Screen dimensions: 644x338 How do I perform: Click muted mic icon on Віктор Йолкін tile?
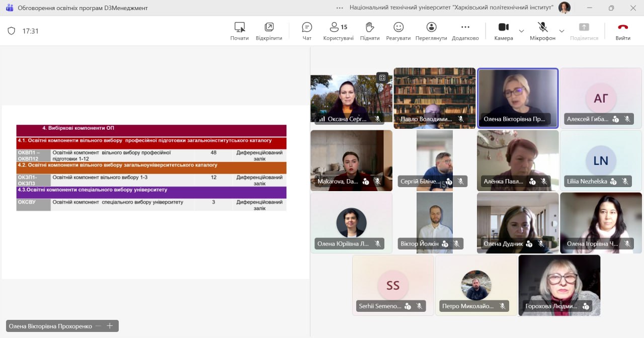tap(456, 244)
